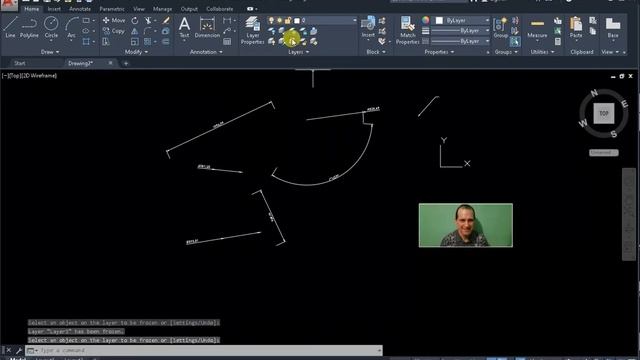Expand the Properties panel
The image size is (640, 360).
[x=439, y=52]
